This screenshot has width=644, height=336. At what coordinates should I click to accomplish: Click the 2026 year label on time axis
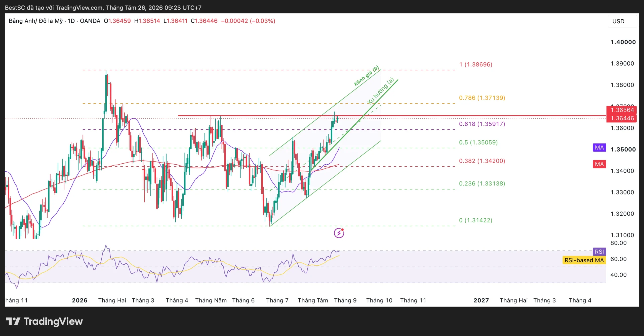point(79,300)
